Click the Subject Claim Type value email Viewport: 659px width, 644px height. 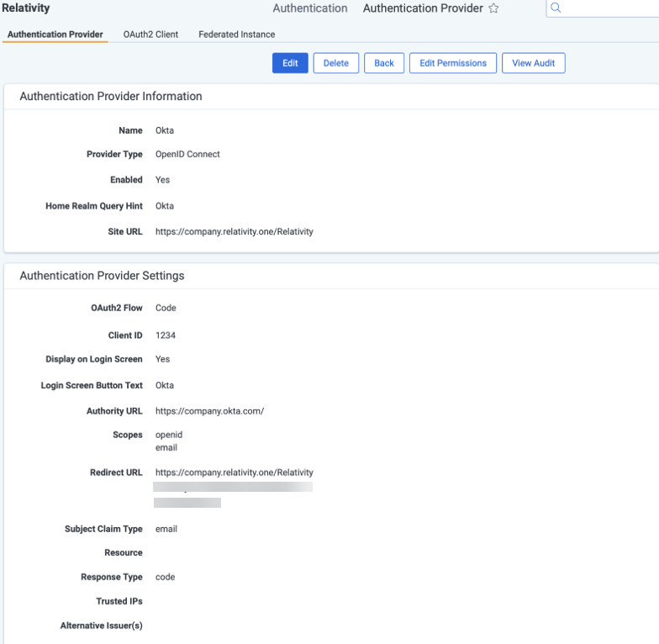tap(166, 529)
